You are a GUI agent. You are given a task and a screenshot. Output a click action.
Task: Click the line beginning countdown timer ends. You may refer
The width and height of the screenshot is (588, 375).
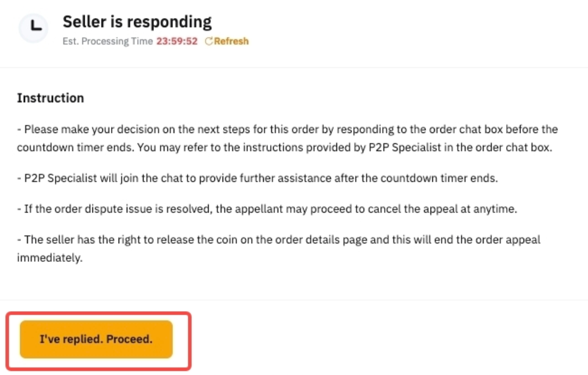click(x=284, y=147)
